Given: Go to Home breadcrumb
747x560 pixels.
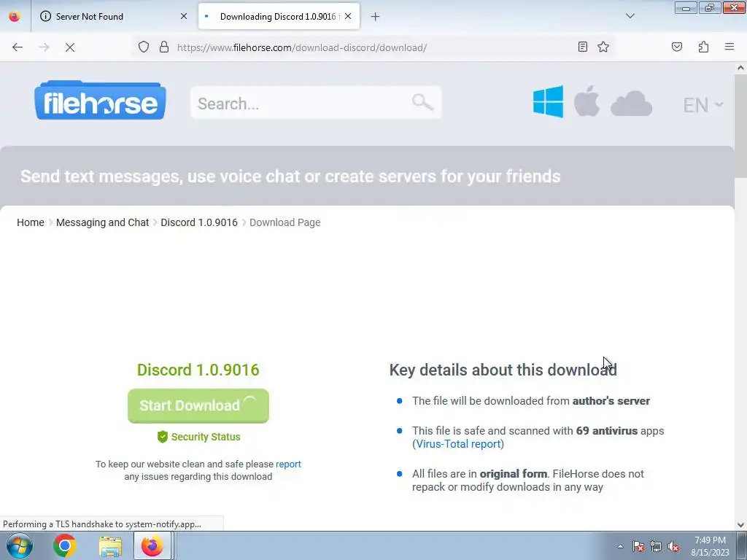Looking at the screenshot, I should [31, 222].
